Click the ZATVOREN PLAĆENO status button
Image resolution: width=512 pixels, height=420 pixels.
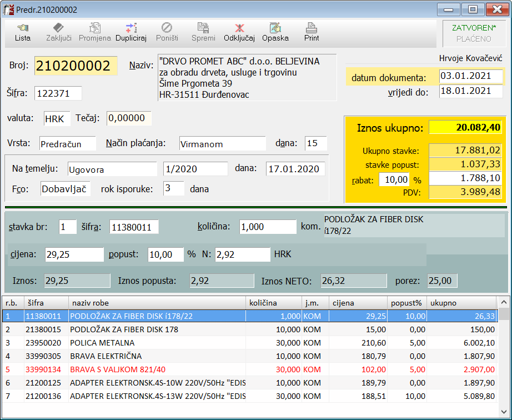point(473,33)
